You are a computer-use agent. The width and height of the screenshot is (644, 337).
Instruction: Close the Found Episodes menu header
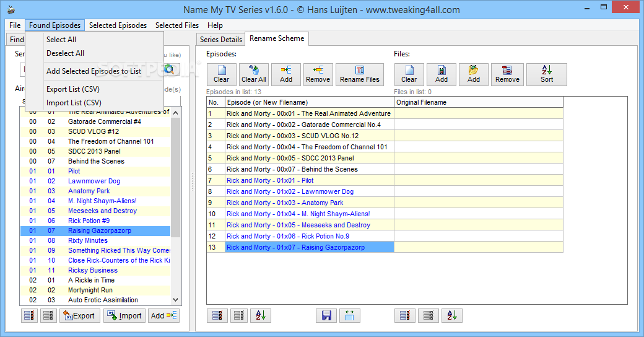click(54, 25)
